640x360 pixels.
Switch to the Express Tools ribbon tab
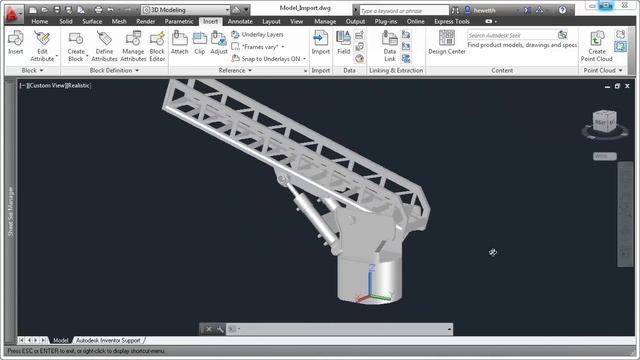pos(452,21)
